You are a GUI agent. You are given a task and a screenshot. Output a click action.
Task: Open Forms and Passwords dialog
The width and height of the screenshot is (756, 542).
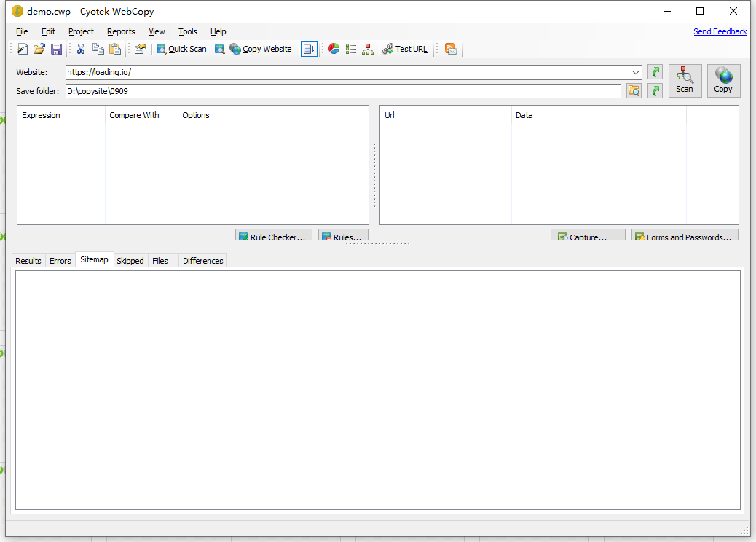point(685,235)
